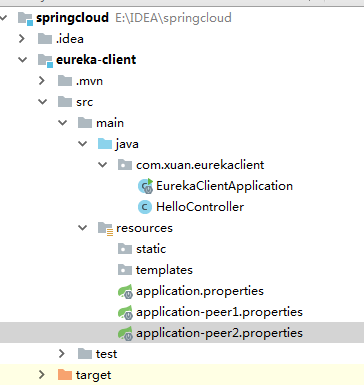The width and height of the screenshot is (364, 385).
Task: Click the blue java sources icon
Action: (105, 144)
